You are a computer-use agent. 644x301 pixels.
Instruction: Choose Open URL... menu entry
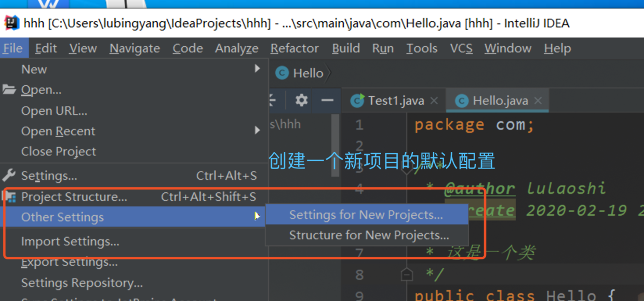(134, 111)
